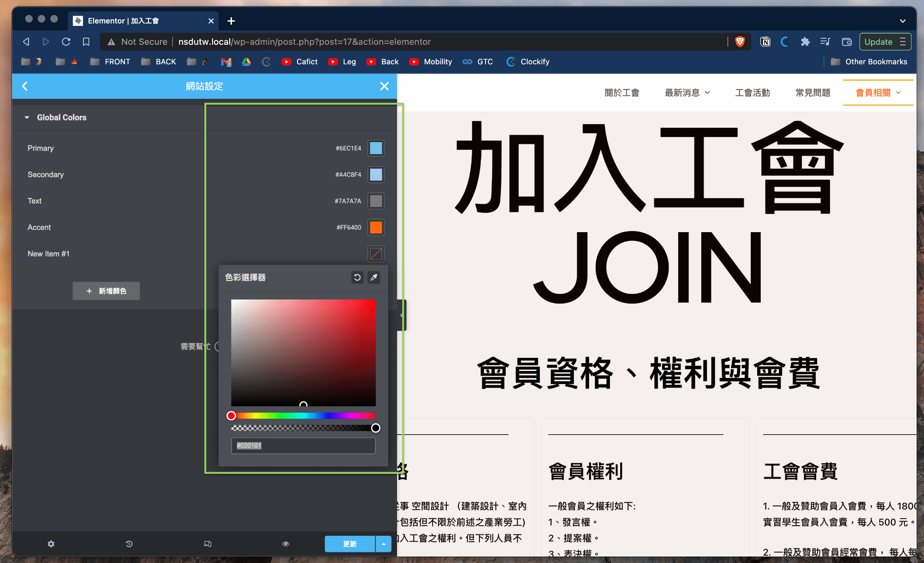Image resolution: width=924 pixels, height=563 pixels.
Task: Click the Not Secure warning icon
Action: click(111, 42)
